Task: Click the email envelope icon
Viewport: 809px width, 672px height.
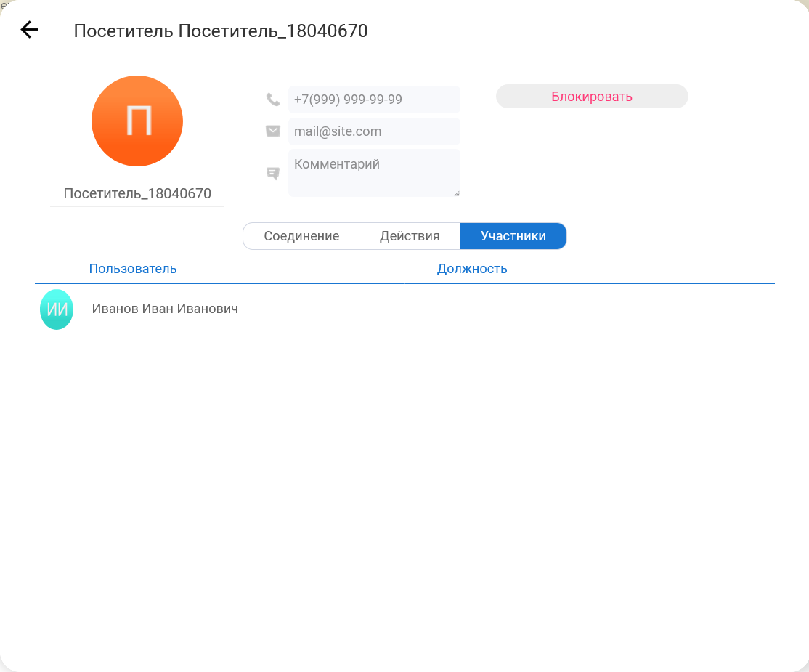Action: click(x=273, y=131)
